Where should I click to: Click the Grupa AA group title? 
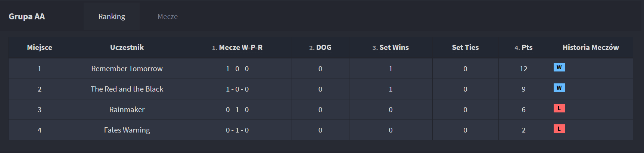[x=27, y=16]
